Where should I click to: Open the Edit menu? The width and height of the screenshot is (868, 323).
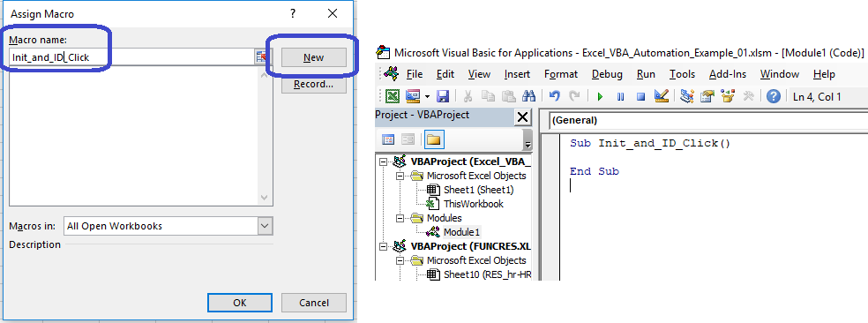click(445, 74)
